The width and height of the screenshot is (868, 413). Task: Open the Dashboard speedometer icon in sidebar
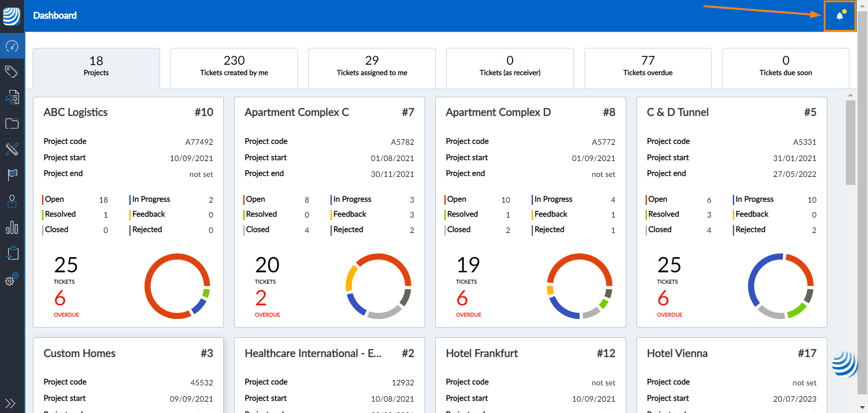[x=12, y=46]
